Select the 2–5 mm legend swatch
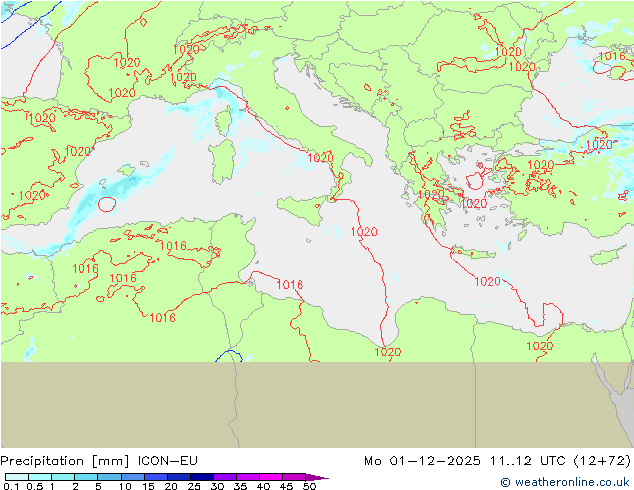The image size is (634, 490). (x=86, y=477)
